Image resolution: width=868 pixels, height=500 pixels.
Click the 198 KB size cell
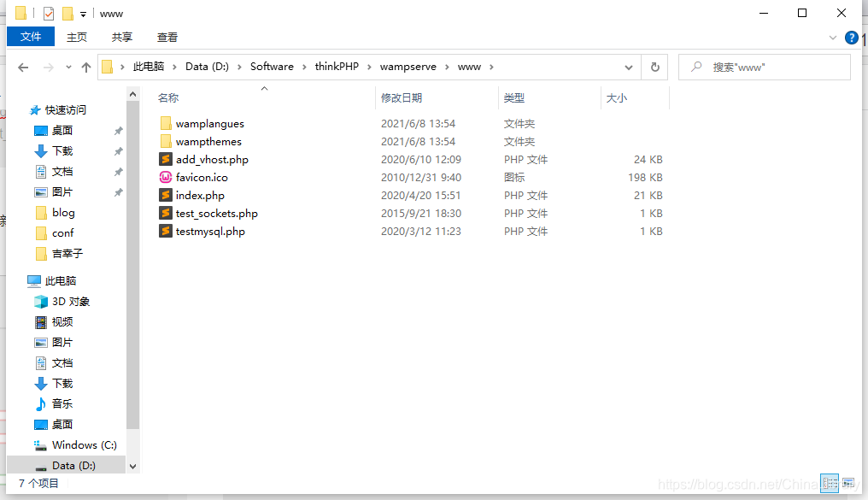click(645, 177)
